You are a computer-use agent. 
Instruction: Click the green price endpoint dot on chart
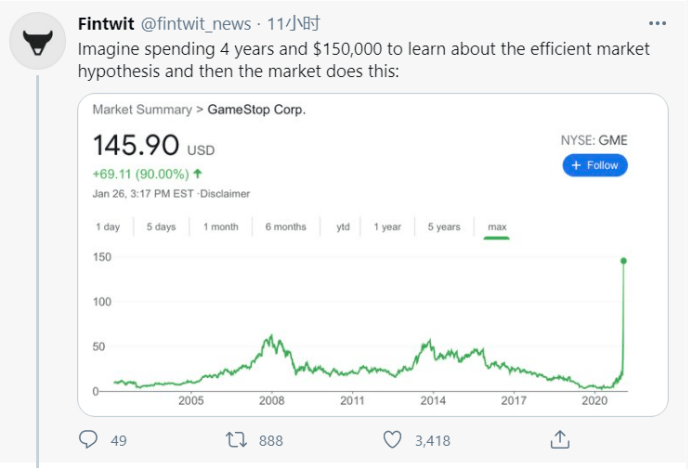[x=624, y=261]
